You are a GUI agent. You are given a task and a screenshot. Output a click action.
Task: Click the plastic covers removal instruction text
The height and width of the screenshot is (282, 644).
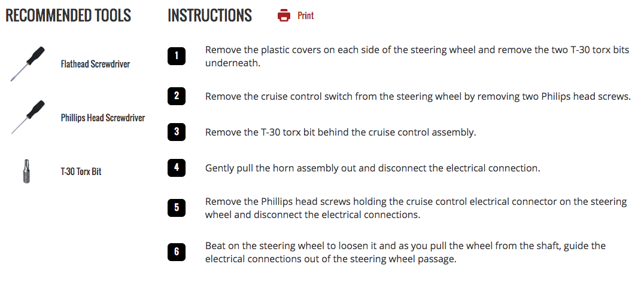coord(417,57)
